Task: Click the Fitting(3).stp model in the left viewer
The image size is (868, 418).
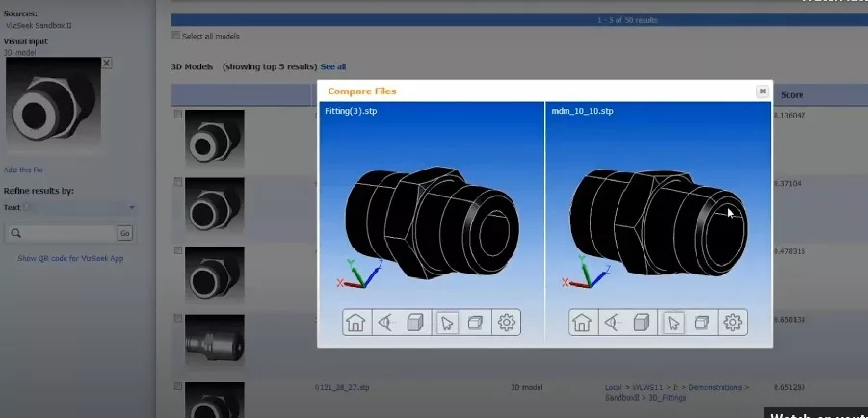Action: click(432, 222)
